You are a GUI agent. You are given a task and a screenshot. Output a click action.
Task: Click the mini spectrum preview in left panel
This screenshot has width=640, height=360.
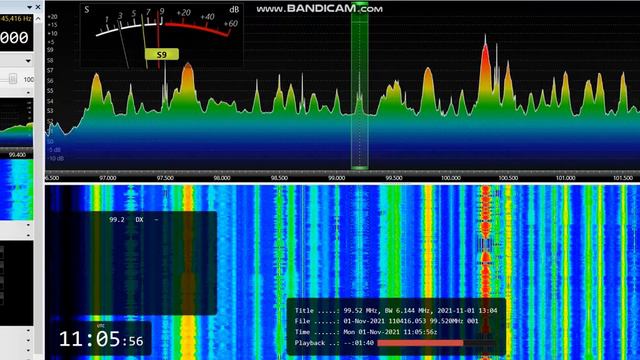16,122
